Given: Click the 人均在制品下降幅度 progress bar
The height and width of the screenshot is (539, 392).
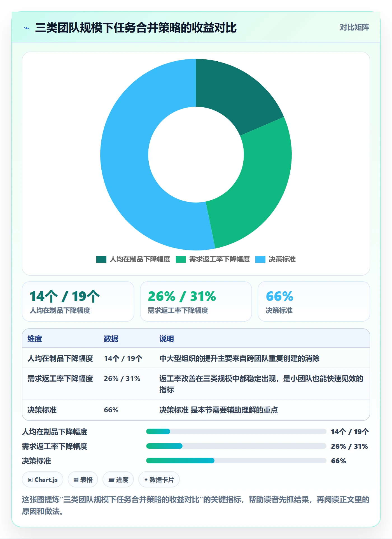Looking at the screenshot, I should (x=236, y=431).
